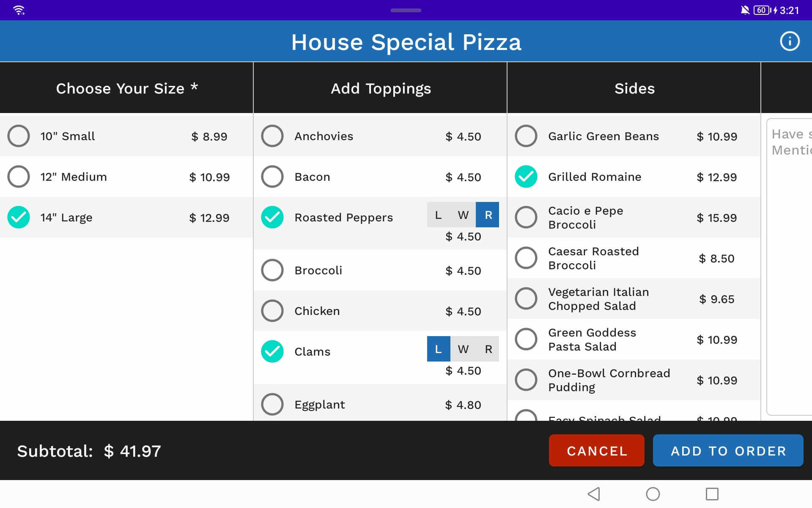The image size is (812, 508).
Task: Check the Anchovies topping
Action: [x=272, y=136]
